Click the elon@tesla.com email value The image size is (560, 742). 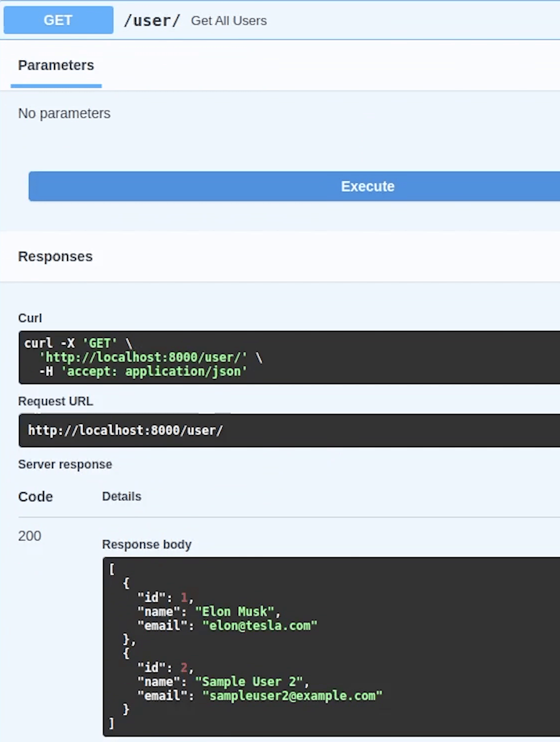pos(260,626)
